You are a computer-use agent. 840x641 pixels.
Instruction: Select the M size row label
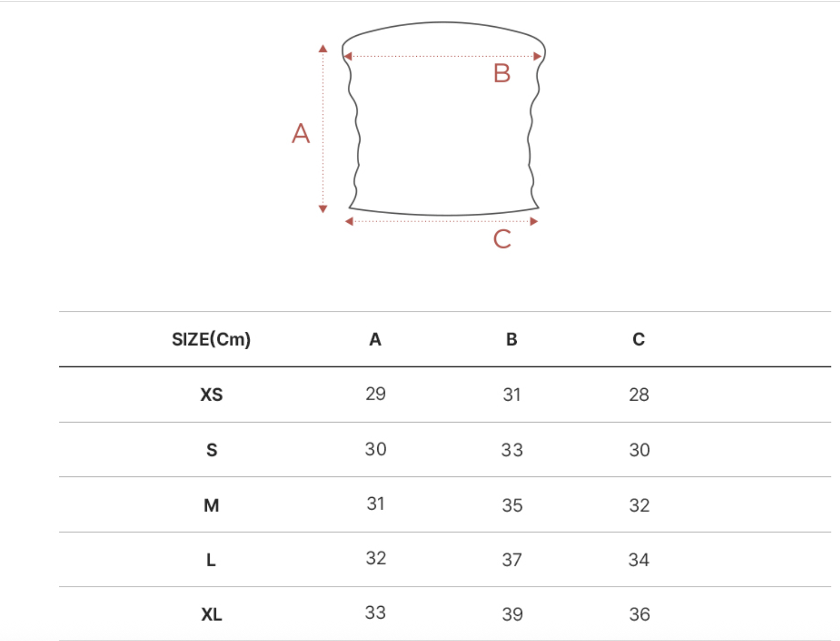click(212, 505)
